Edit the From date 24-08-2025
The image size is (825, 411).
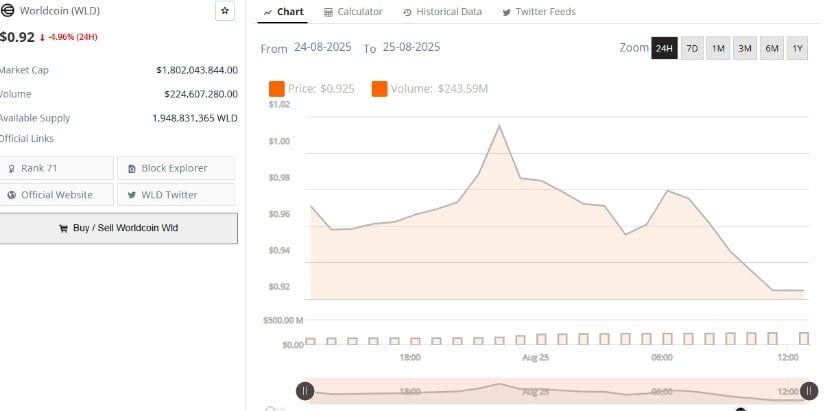323,47
